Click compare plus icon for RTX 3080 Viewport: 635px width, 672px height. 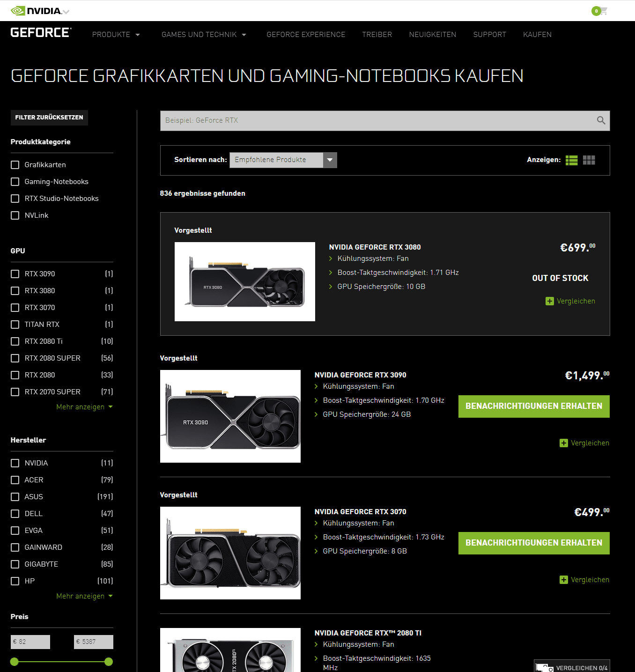(550, 301)
